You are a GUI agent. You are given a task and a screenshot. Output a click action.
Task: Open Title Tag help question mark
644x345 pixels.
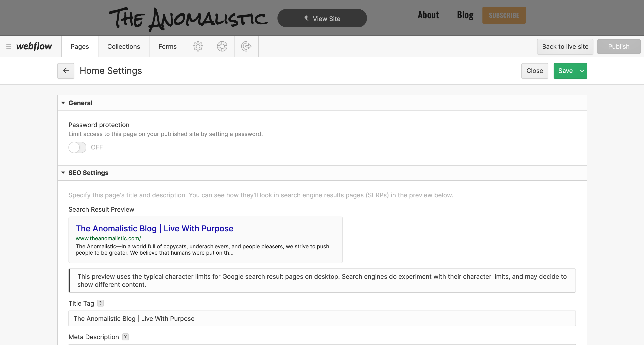point(100,303)
